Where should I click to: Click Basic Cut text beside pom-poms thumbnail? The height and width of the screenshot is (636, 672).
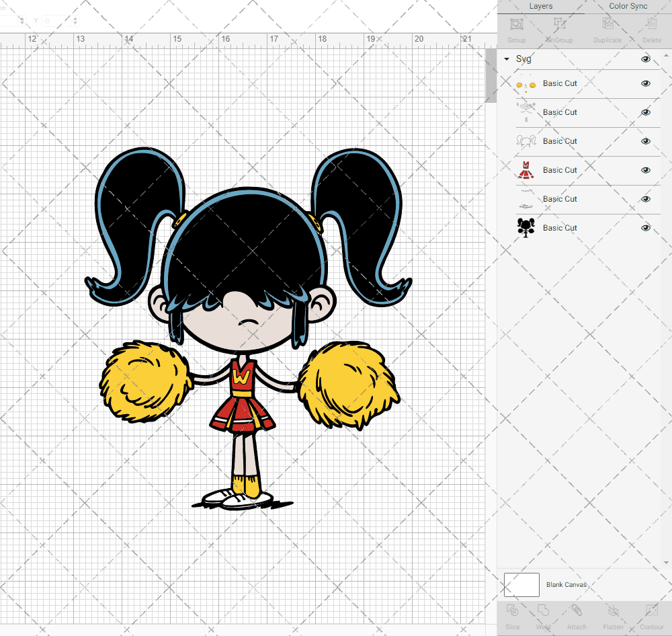[560, 83]
